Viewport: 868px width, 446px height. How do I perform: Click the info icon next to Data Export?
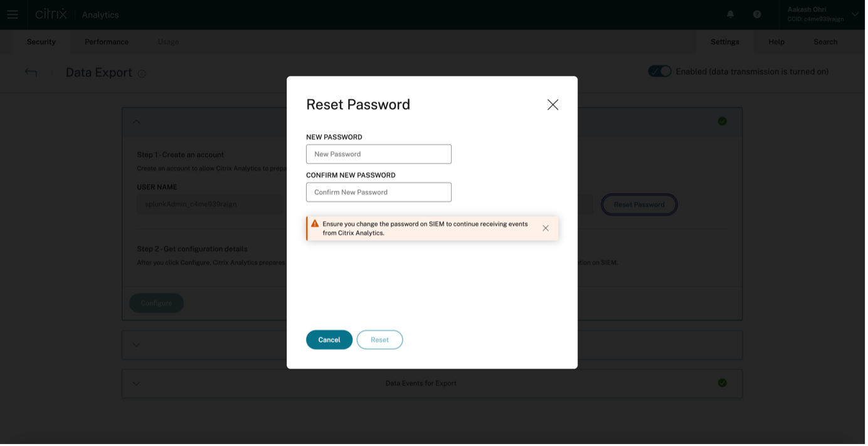[142, 73]
